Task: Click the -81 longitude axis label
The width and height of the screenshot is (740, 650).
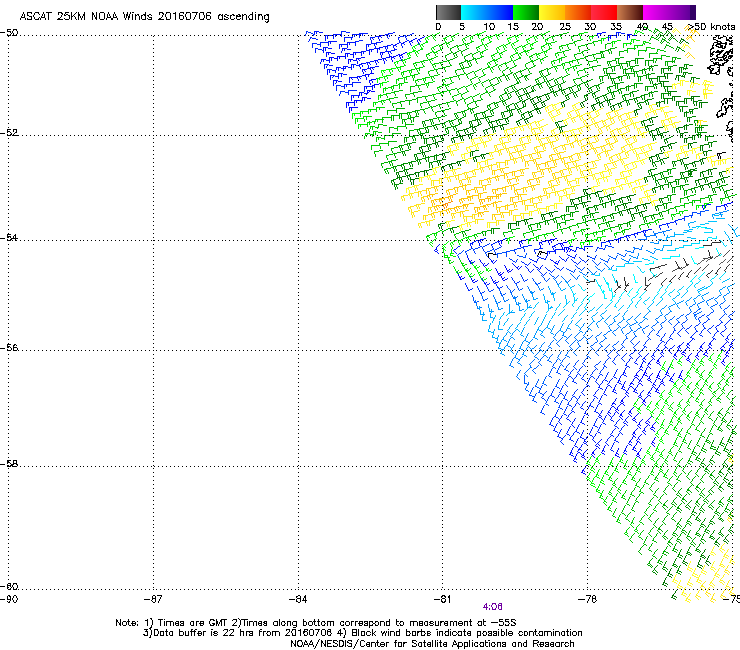Action: click(442, 599)
